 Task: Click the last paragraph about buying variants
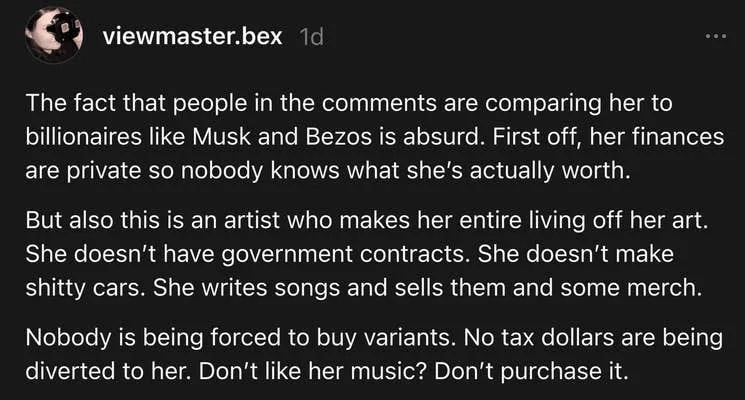[370, 352]
